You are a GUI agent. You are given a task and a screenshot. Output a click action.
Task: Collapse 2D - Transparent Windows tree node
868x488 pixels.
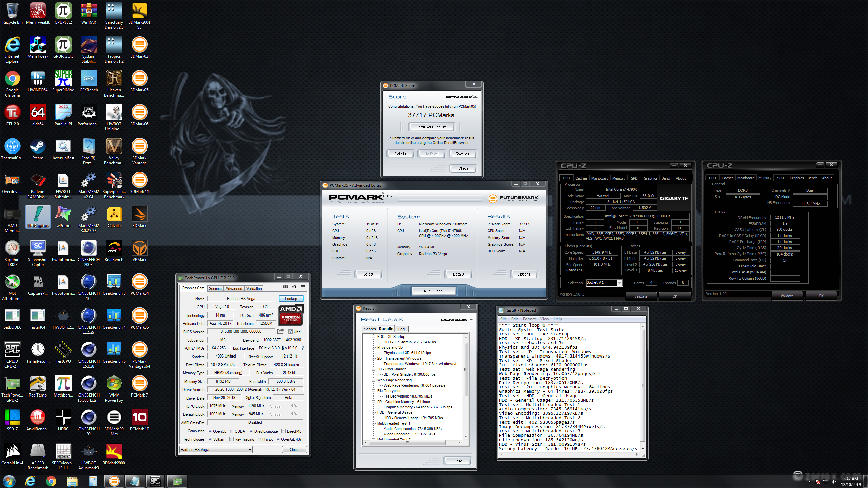pos(373,358)
